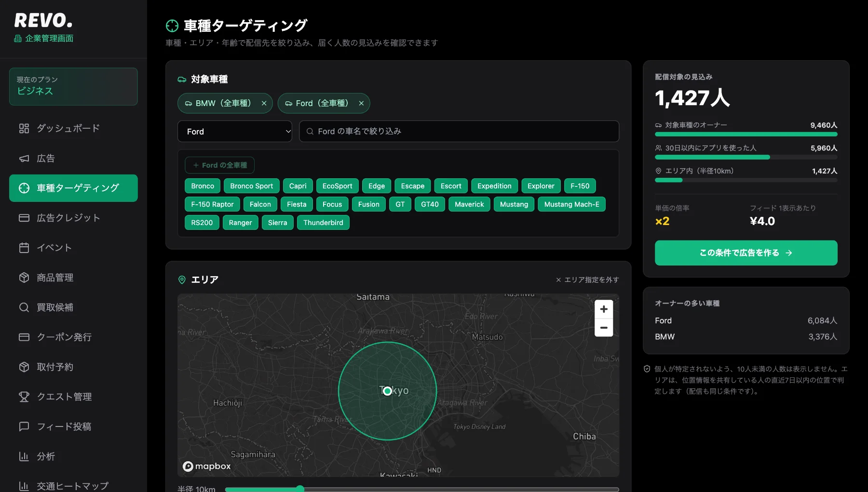Remove the BMW（全車種）chip with its x icon
The height and width of the screenshot is (492, 868).
(264, 103)
